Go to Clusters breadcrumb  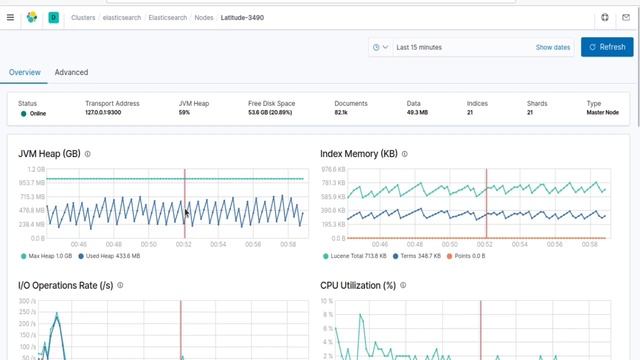click(x=83, y=18)
